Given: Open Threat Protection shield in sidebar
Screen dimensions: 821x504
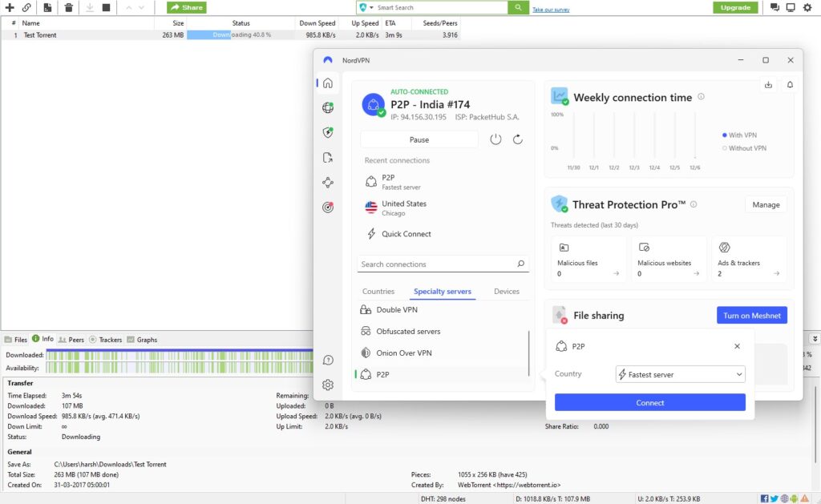Looking at the screenshot, I should click(x=327, y=132).
